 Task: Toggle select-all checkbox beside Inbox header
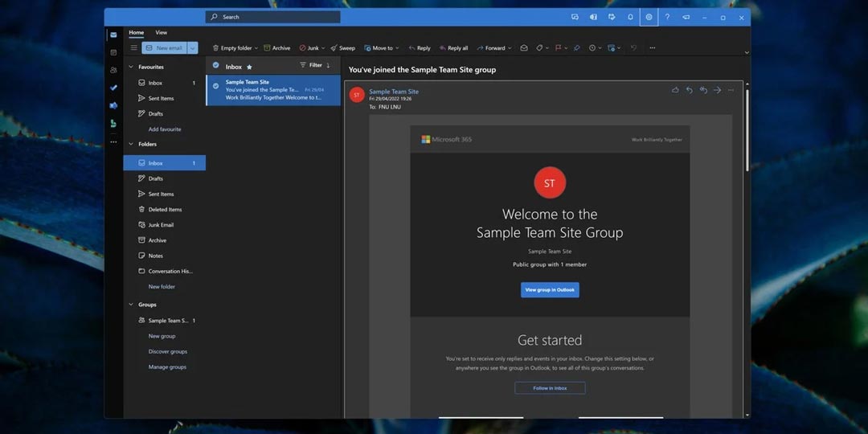pyautogui.click(x=215, y=66)
